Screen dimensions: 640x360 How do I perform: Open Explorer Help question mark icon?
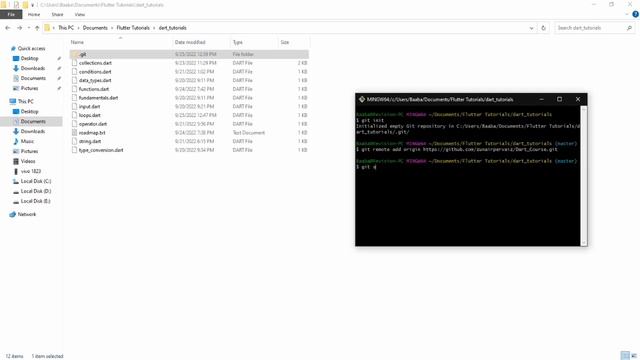[x=636, y=14]
